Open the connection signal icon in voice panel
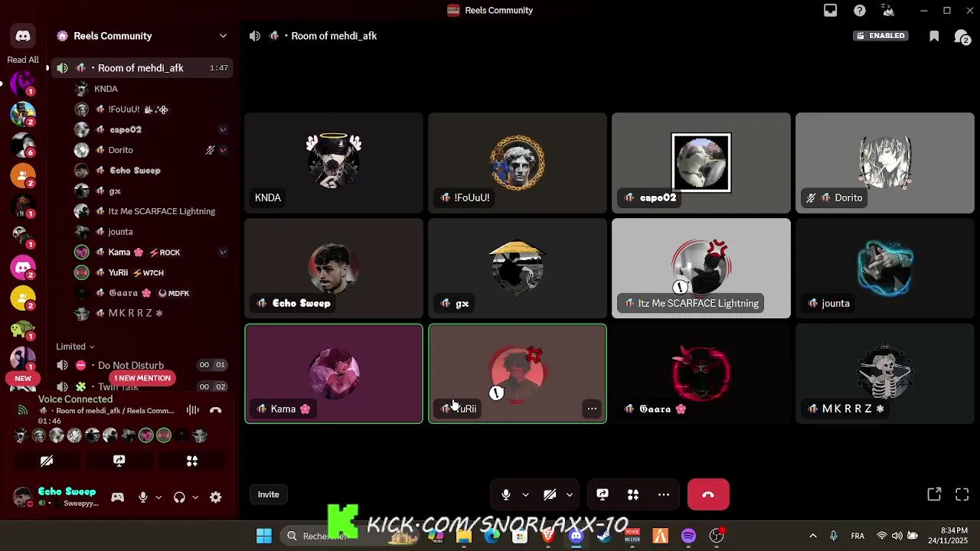This screenshot has height=551, width=980. coord(22,411)
